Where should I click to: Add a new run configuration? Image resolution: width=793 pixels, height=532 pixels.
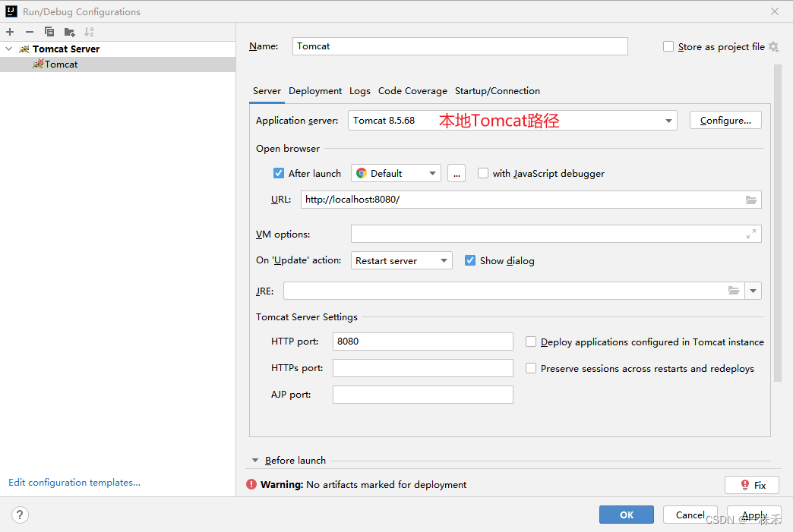point(10,32)
